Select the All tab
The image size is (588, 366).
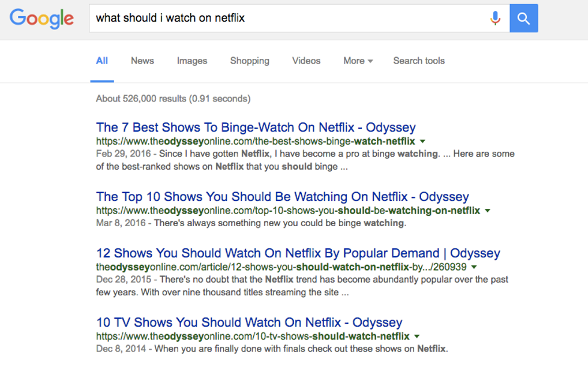(102, 61)
